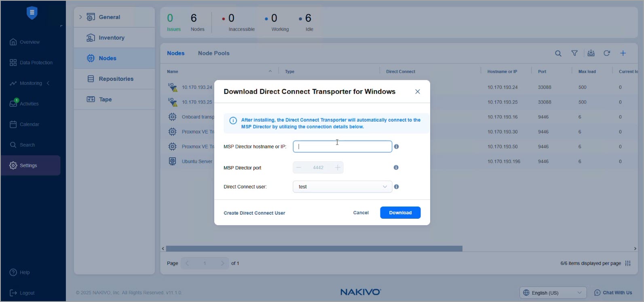Click the 10.170.193.25 node icon
The height and width of the screenshot is (302, 644).
(173, 102)
